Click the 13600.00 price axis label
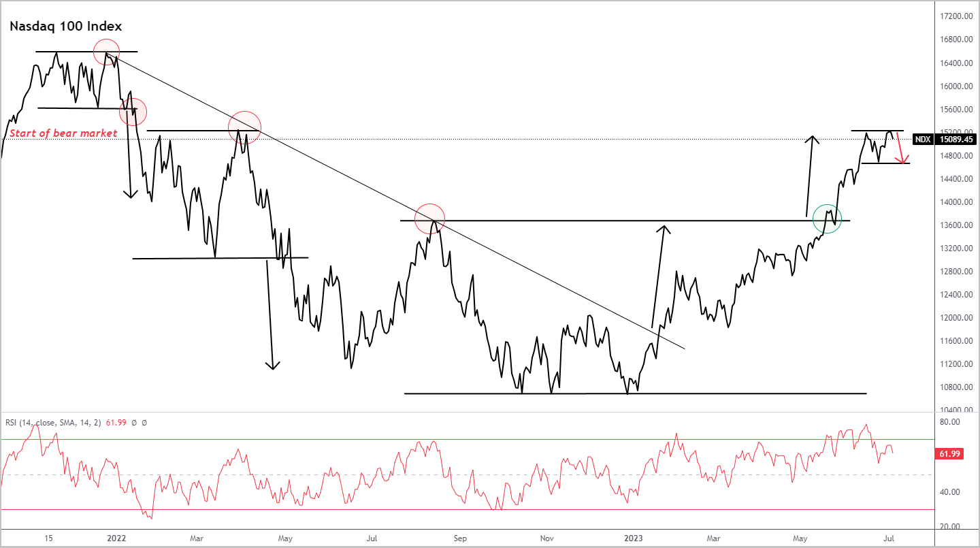Image resolution: width=980 pixels, height=548 pixels. tap(955, 225)
